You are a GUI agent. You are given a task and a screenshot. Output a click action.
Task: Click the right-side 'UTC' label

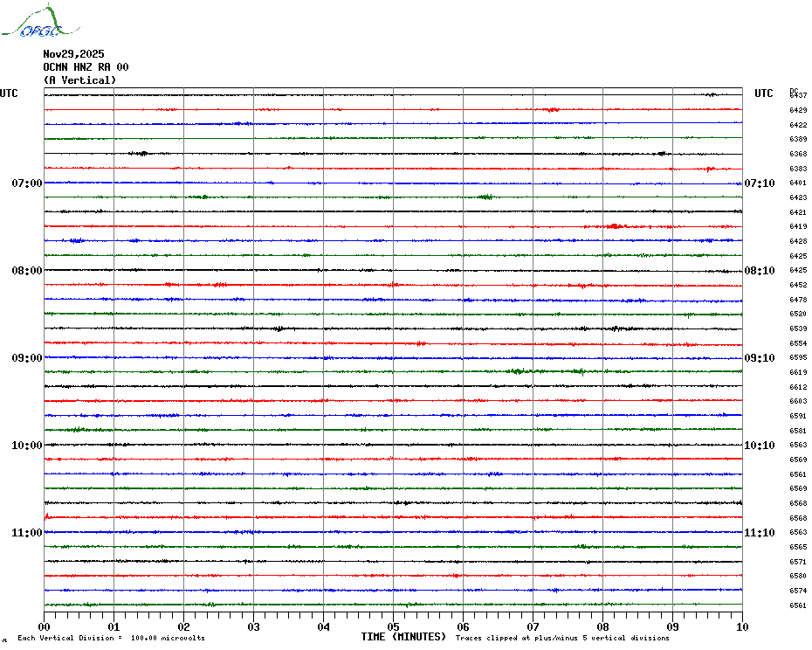[x=764, y=93]
